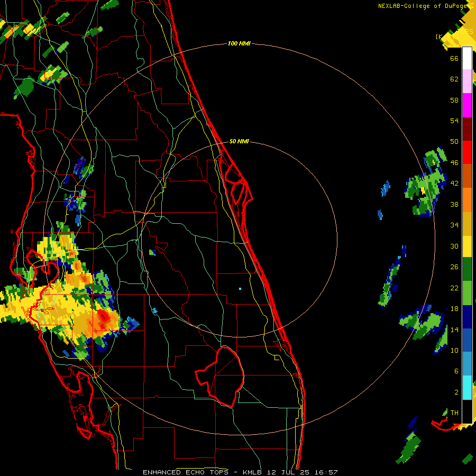Click the "22" legend value
The width and height of the screenshot is (476, 476).
[454, 288]
